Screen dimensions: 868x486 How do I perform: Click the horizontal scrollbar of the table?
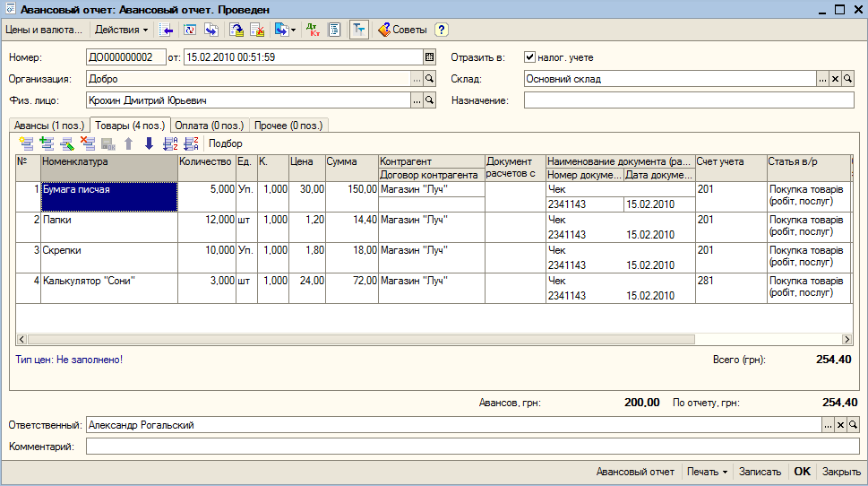click(361, 339)
